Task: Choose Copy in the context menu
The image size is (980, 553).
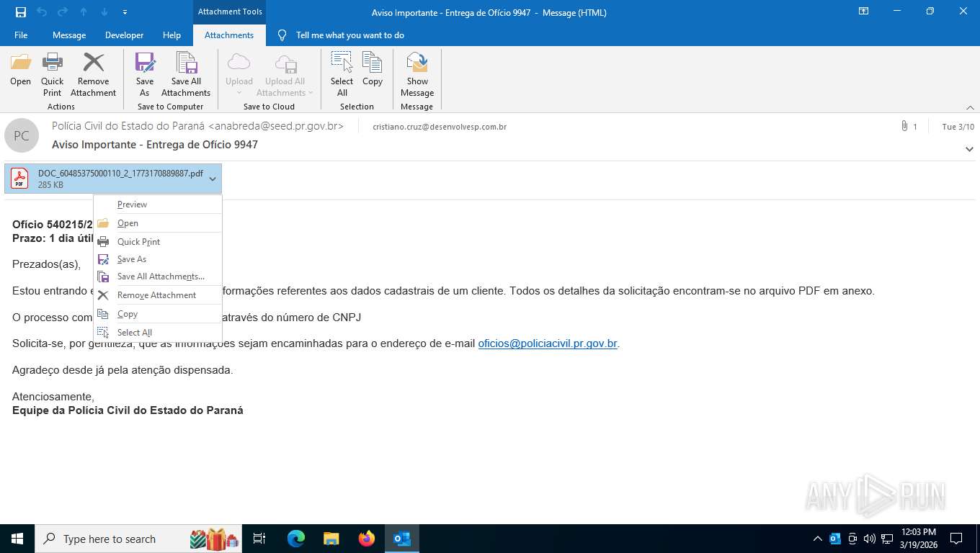Action: pyautogui.click(x=158, y=314)
